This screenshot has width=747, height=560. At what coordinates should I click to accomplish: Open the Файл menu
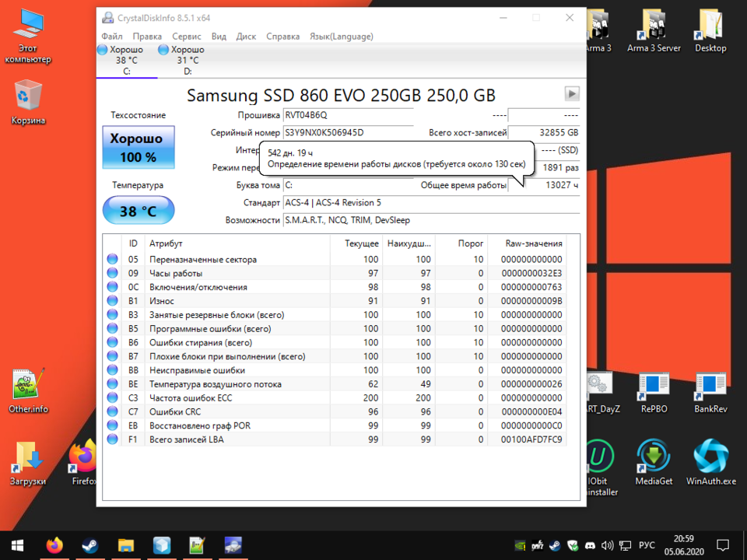112,37
